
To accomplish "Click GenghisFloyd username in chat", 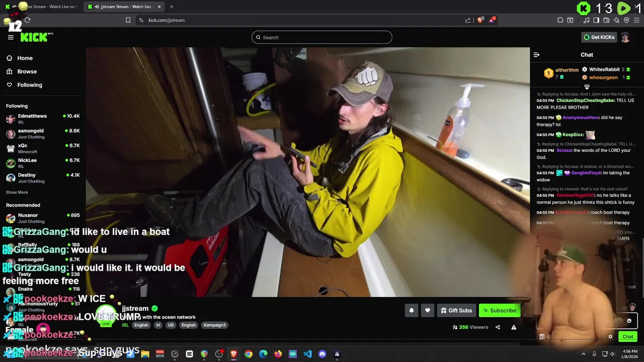I will point(586,173).
